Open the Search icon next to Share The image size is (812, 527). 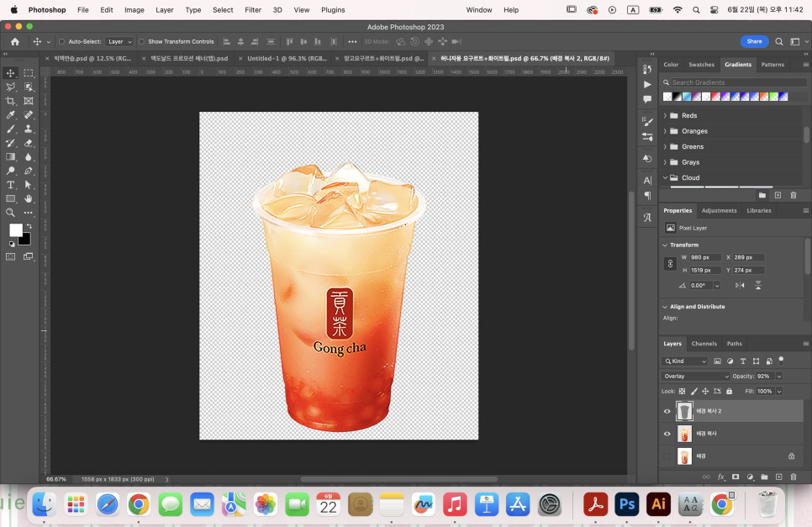(779, 41)
